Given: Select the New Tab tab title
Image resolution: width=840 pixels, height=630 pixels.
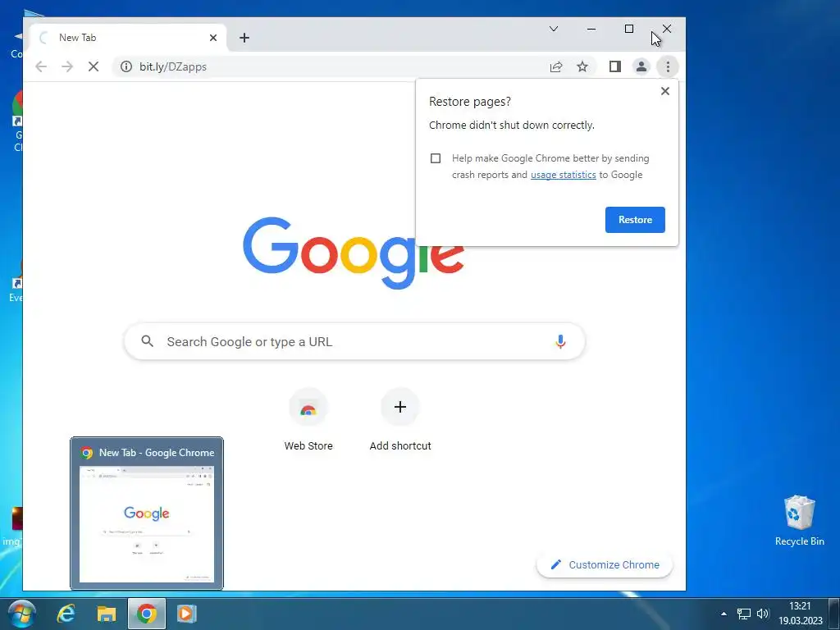Looking at the screenshot, I should [78, 38].
